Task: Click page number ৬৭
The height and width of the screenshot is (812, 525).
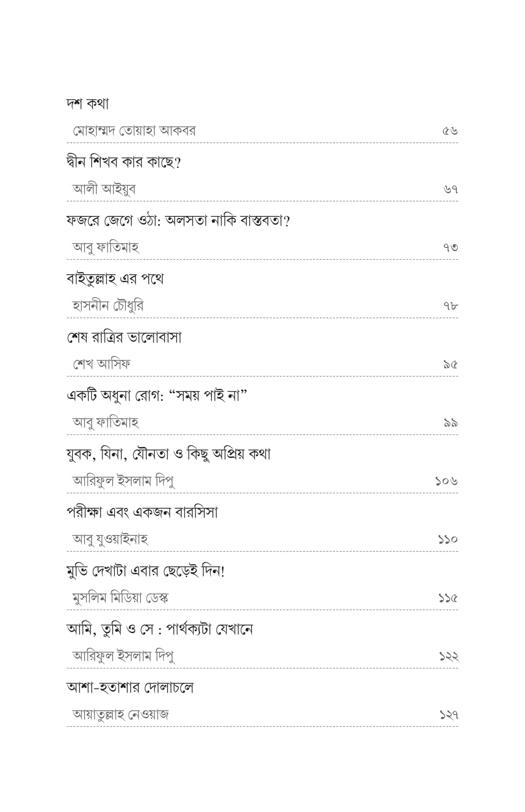Action: coord(451,189)
